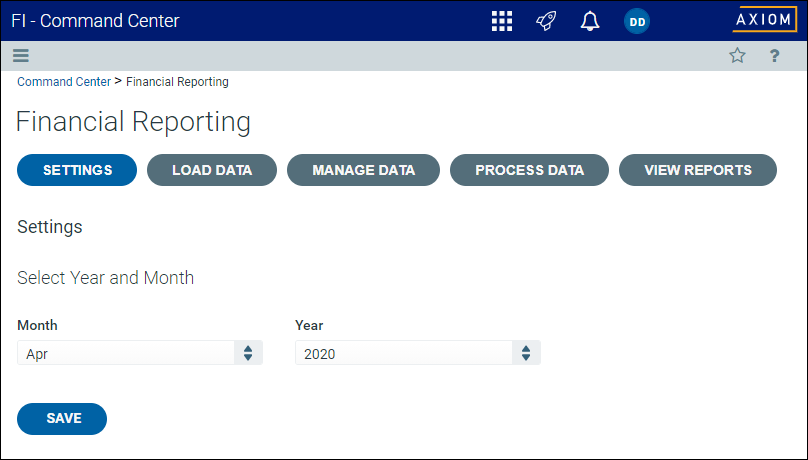Viewport: 808px width, 460px height.
Task: Click the Axiom logo
Action: 765,20
